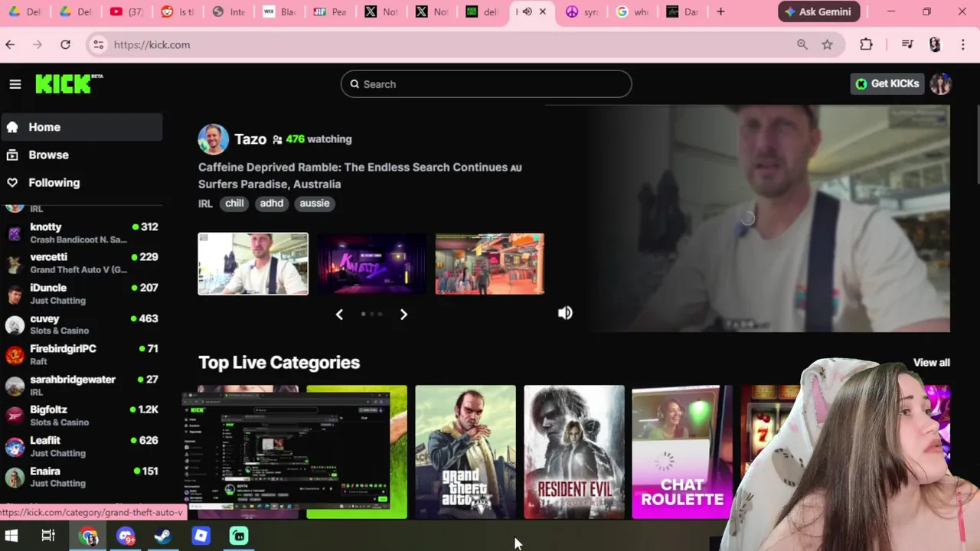Bookmark this page with star icon
This screenshot has height=551, width=980.
coord(828,44)
